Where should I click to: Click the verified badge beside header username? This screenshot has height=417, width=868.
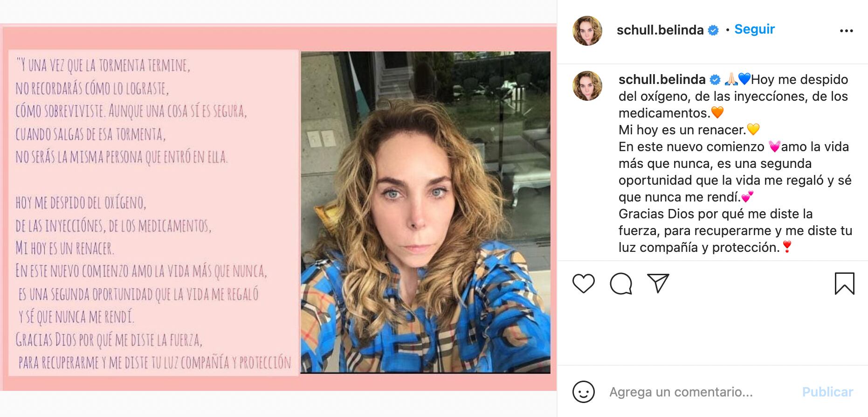point(713,30)
